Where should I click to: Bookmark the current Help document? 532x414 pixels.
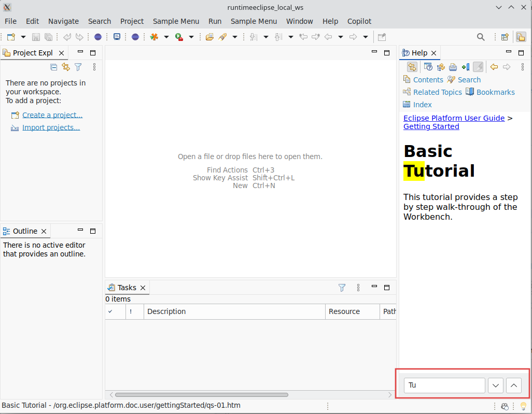pyautogui.click(x=465, y=67)
